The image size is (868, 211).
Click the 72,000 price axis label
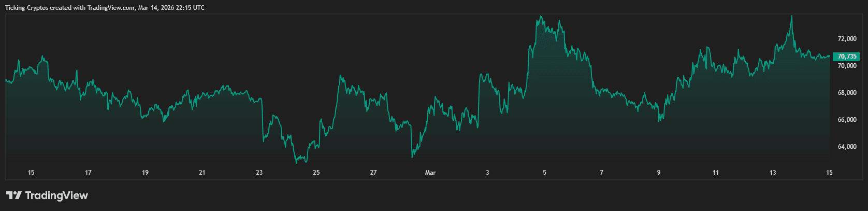pos(847,39)
